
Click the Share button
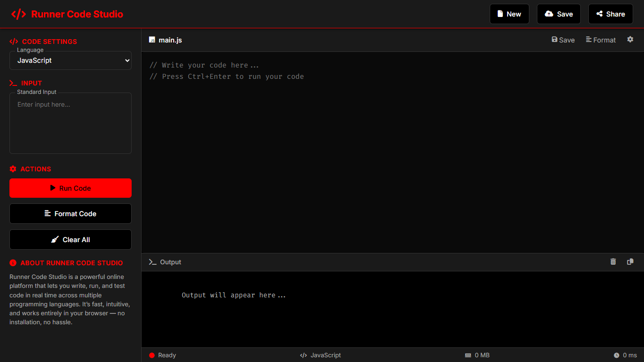pyautogui.click(x=610, y=14)
